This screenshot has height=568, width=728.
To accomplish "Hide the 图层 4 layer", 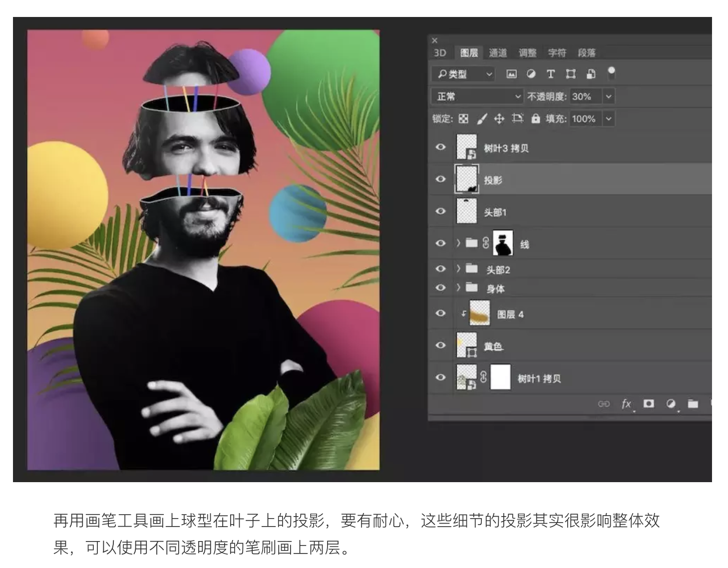I will [440, 313].
